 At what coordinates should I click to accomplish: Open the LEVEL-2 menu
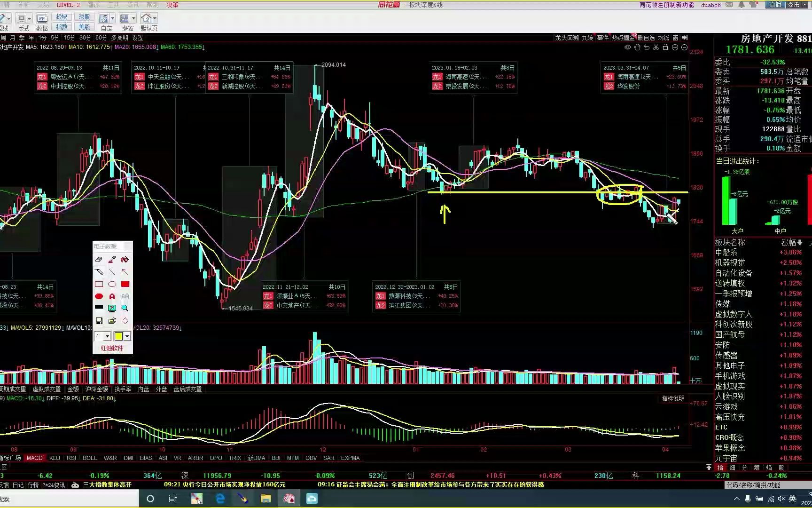68,5
